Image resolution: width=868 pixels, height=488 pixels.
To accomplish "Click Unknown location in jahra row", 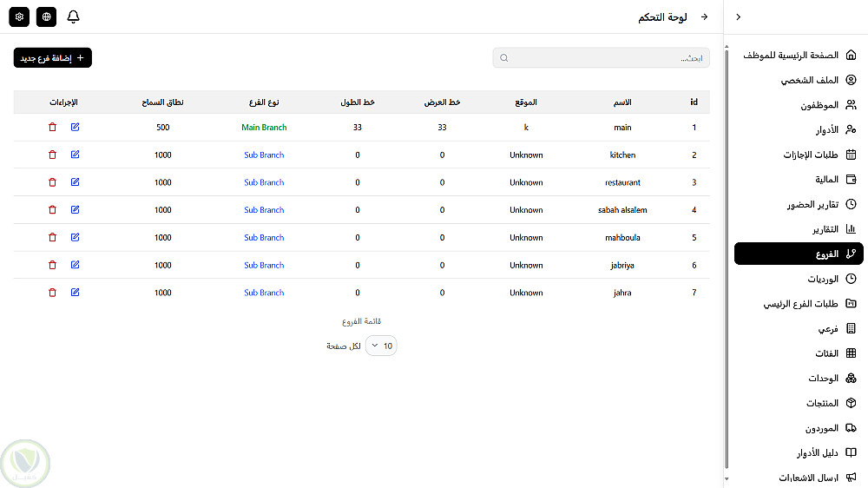I will point(526,293).
